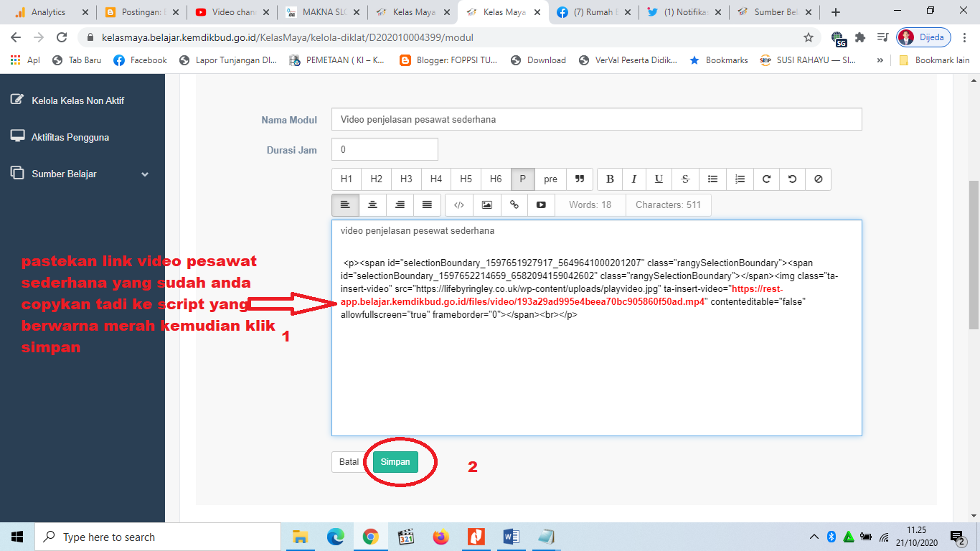Click the undo icon in the editor toolbar

pyautogui.click(x=792, y=179)
